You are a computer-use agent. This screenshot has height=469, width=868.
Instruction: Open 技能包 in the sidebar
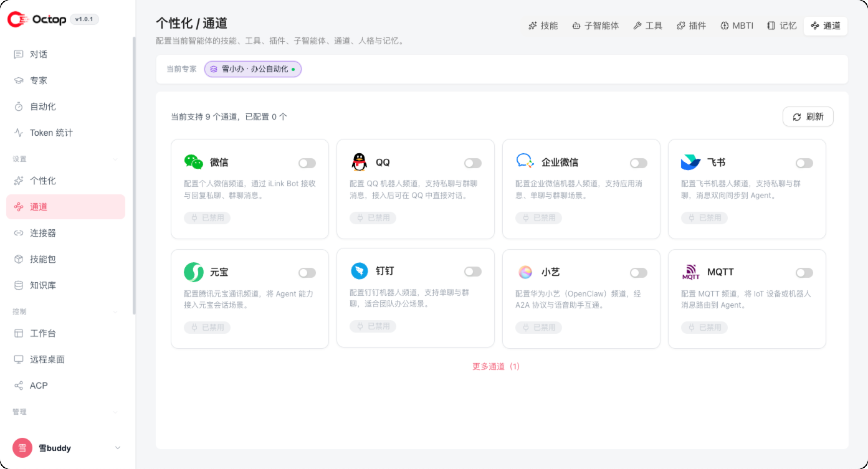click(65, 259)
